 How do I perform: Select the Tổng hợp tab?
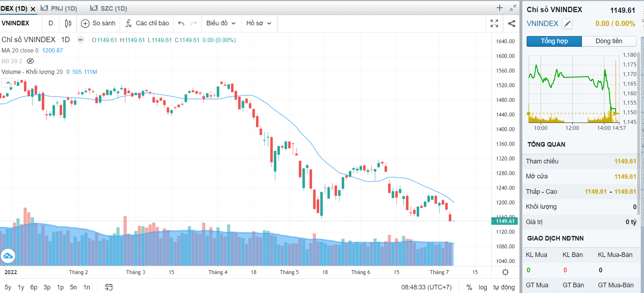(x=554, y=41)
